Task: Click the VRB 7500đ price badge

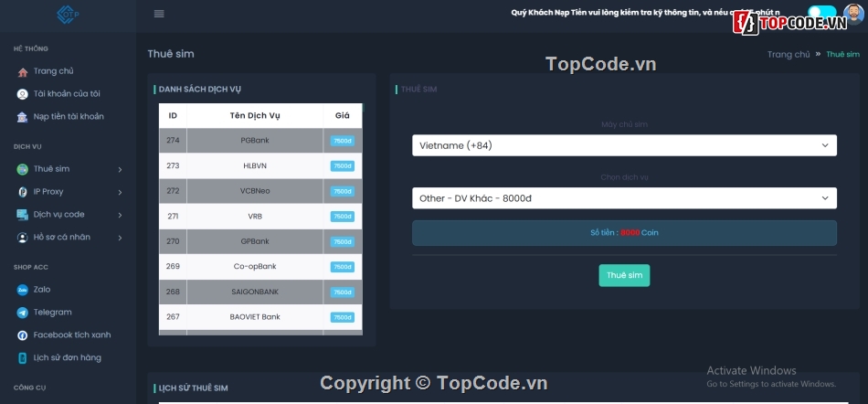Action: click(x=343, y=217)
